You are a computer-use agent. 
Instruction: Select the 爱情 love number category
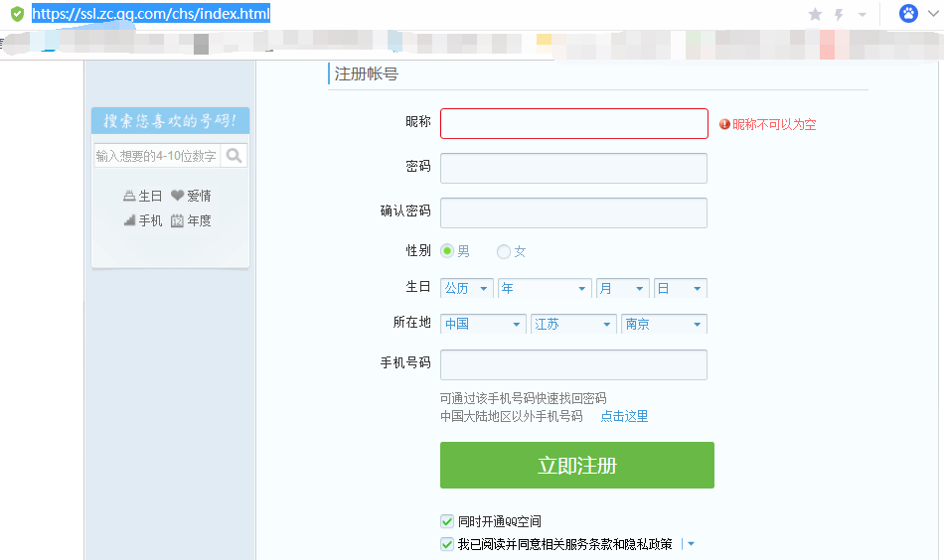pyautogui.click(x=191, y=196)
